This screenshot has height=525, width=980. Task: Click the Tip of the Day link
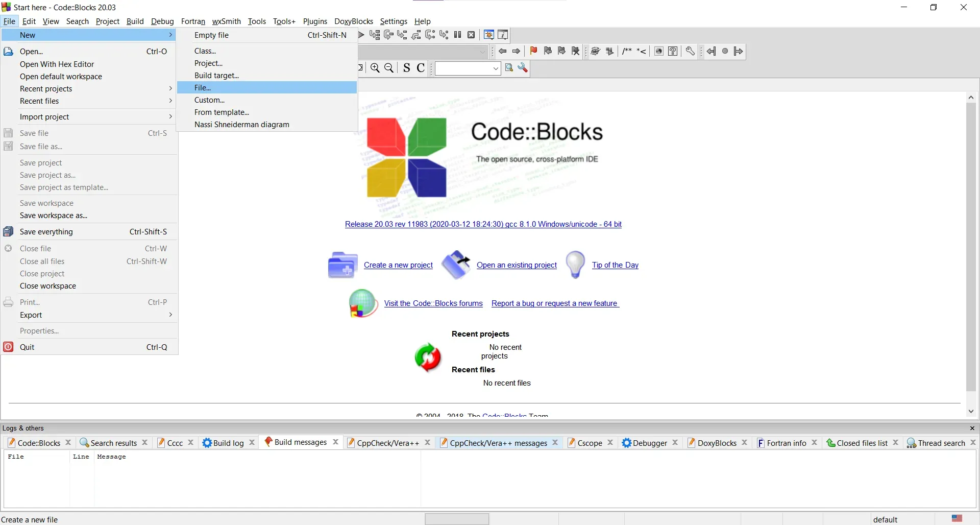pyautogui.click(x=615, y=265)
